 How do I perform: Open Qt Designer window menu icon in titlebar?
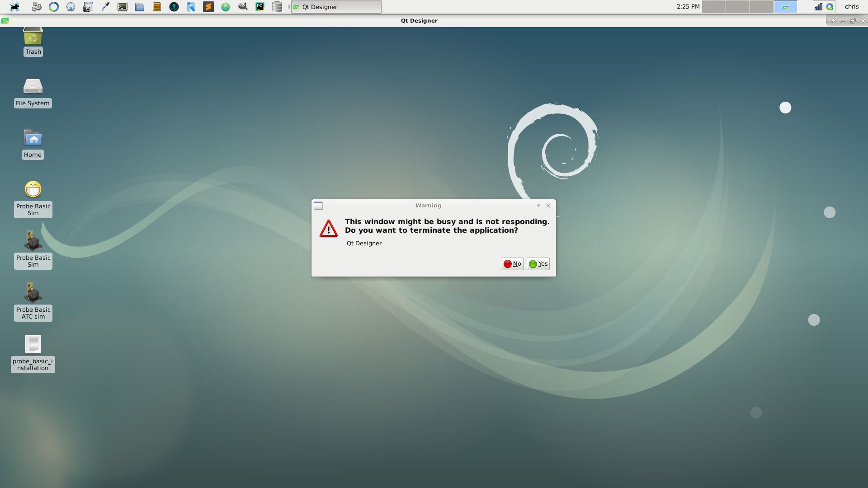(5, 21)
